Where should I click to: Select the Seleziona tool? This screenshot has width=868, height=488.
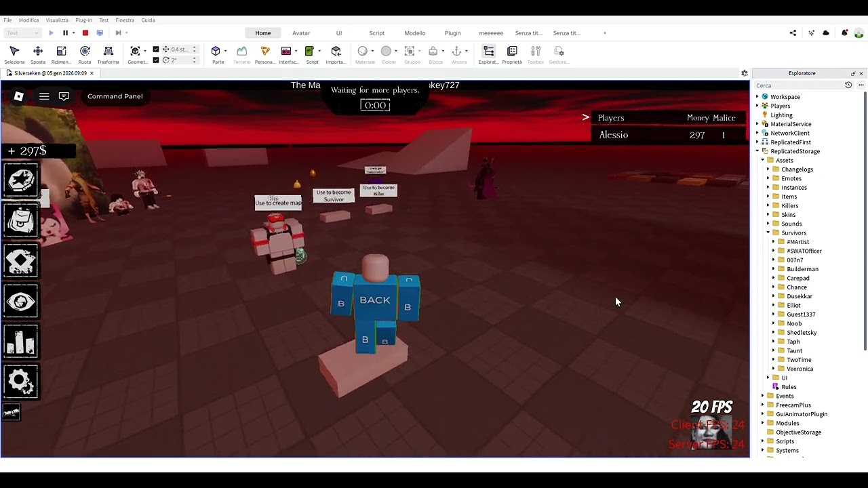[14, 55]
